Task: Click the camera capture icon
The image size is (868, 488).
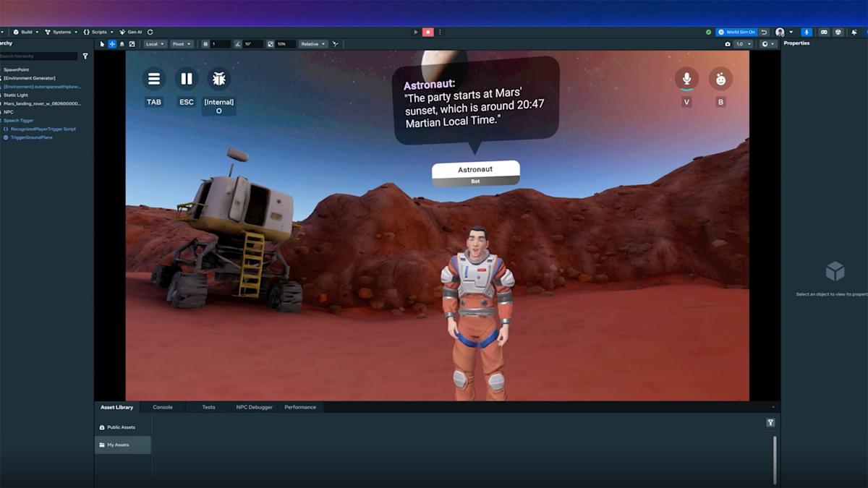Action: click(728, 43)
